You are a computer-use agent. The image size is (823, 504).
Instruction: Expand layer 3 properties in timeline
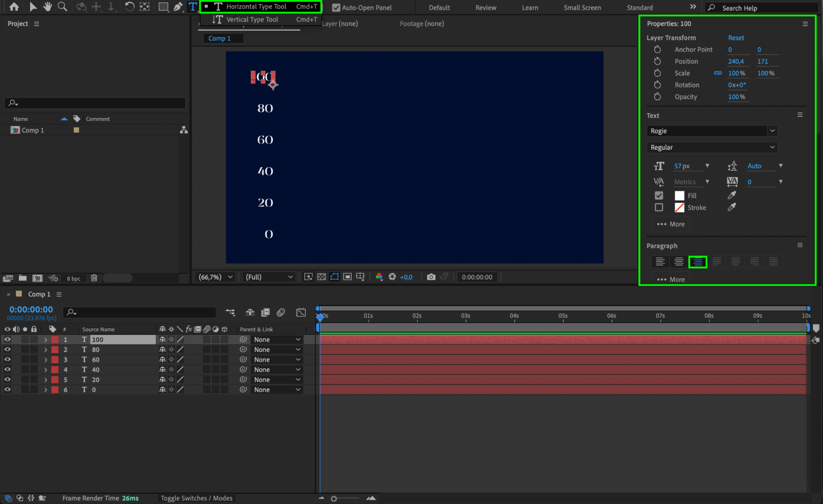[x=46, y=360]
